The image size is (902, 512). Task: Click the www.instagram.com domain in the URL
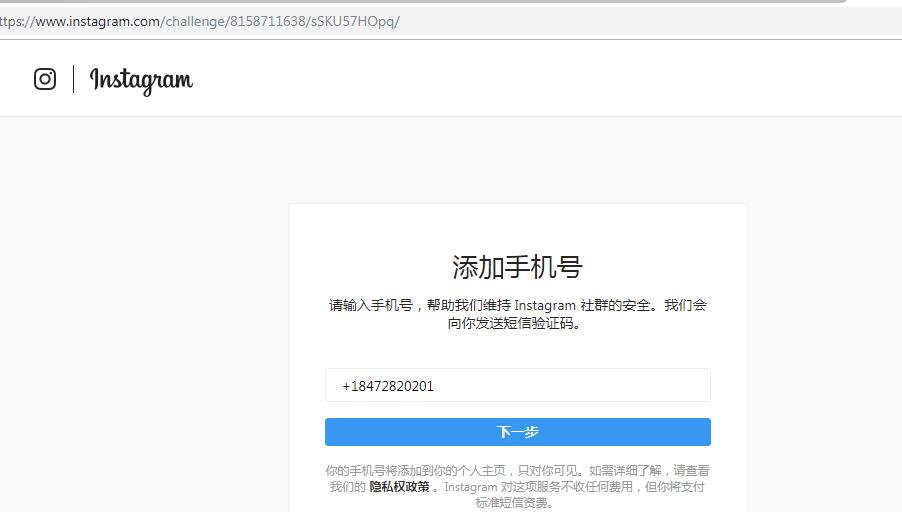coord(97,21)
